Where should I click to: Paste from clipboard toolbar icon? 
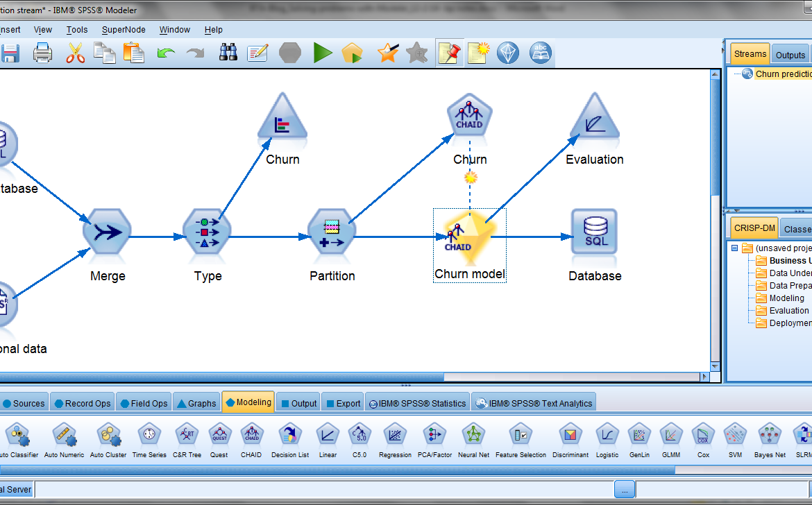pyautogui.click(x=134, y=53)
